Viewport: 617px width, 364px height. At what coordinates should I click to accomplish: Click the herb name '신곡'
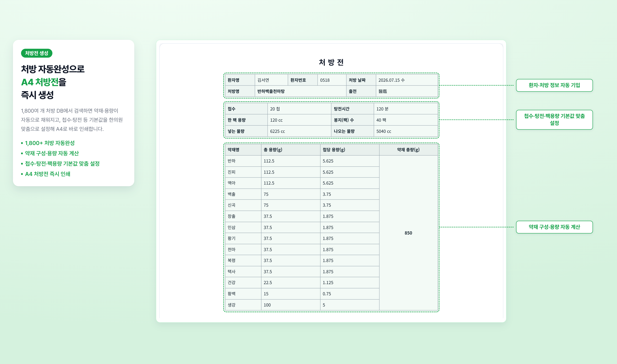[x=232, y=205]
